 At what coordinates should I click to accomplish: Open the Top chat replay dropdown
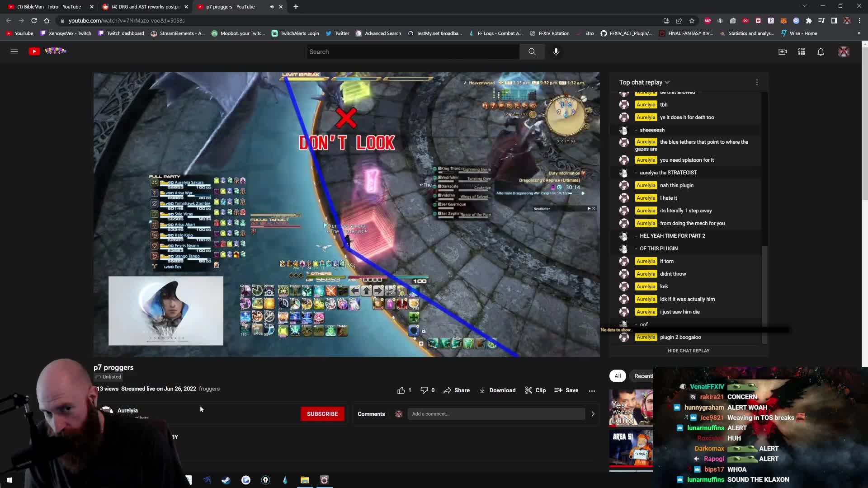(644, 82)
